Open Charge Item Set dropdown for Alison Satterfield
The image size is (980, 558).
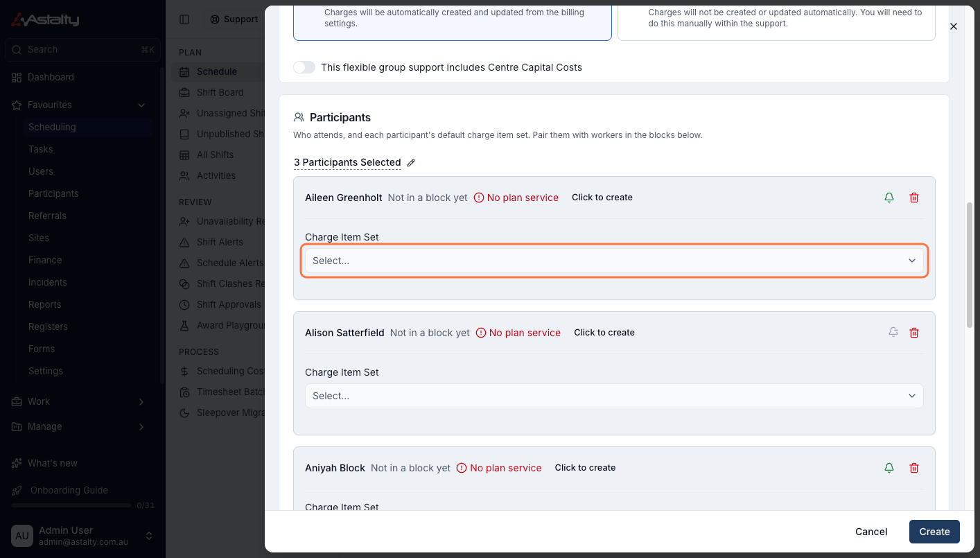pos(614,396)
